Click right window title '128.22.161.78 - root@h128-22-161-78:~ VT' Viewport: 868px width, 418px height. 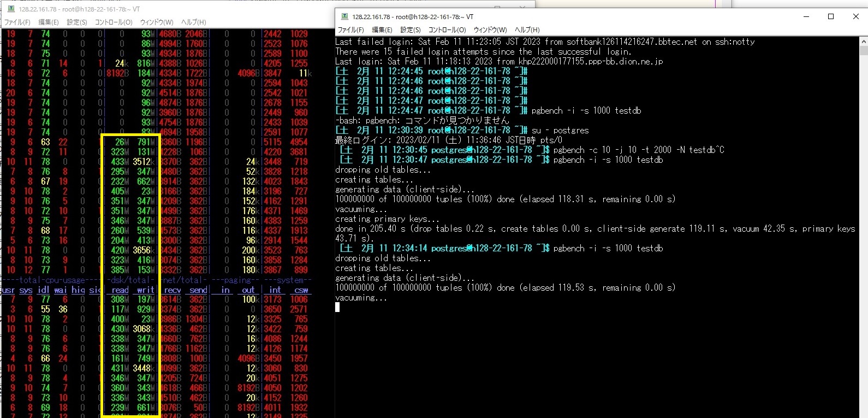tap(413, 17)
